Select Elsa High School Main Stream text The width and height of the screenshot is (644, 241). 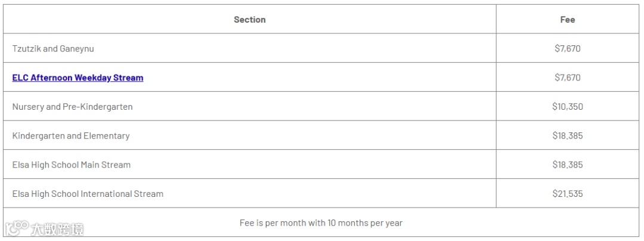click(71, 165)
